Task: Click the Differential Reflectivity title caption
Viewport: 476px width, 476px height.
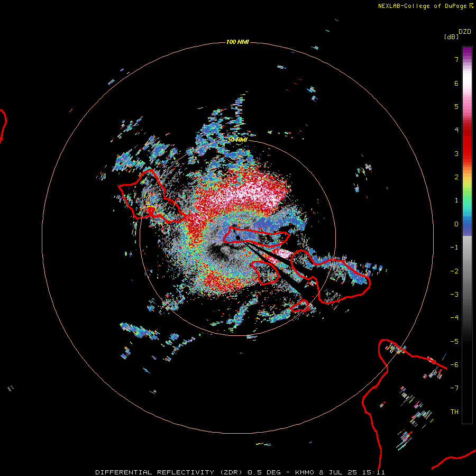Action: [x=240, y=472]
